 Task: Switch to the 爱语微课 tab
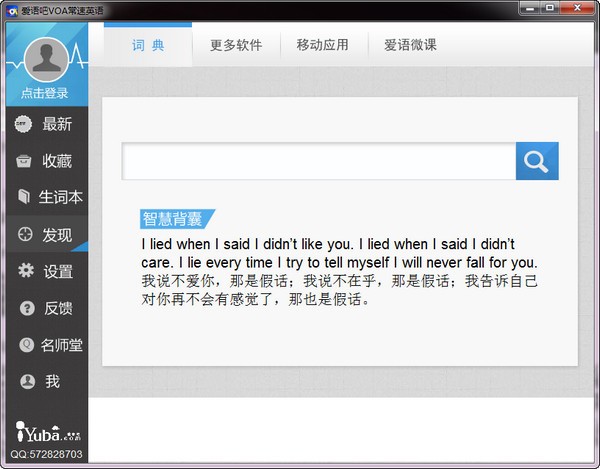[410, 45]
